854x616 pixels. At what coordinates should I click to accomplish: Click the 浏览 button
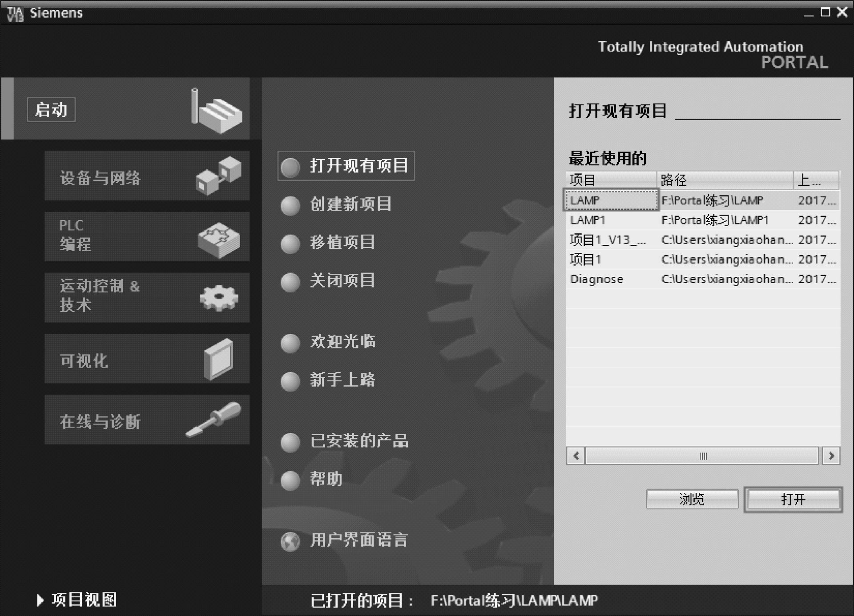point(692,499)
